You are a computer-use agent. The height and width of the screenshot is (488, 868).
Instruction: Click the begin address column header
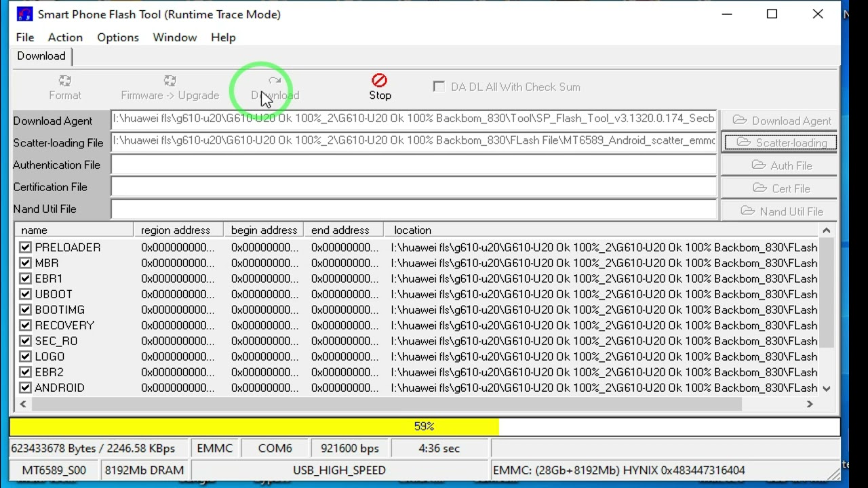[x=264, y=230]
